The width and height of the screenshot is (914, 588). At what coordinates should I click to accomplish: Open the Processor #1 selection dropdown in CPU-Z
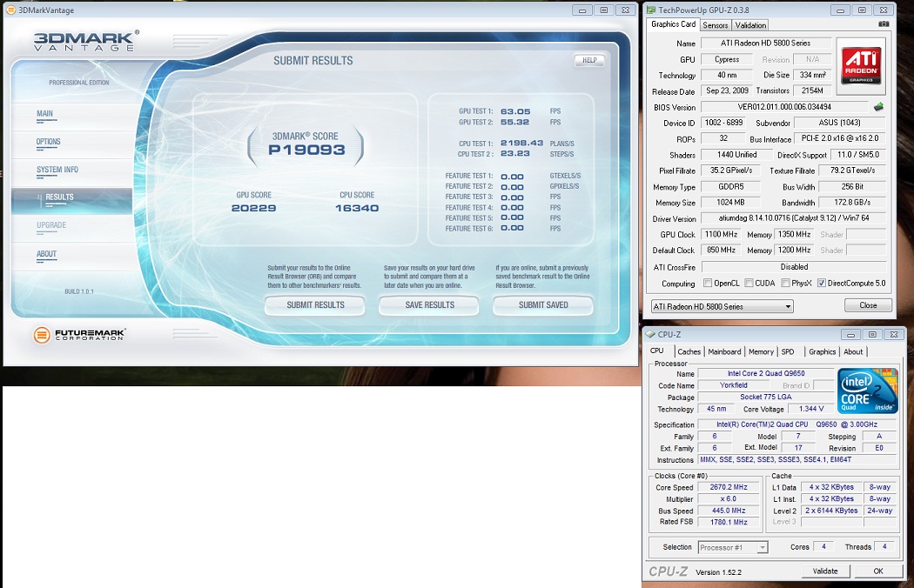[x=733, y=547]
